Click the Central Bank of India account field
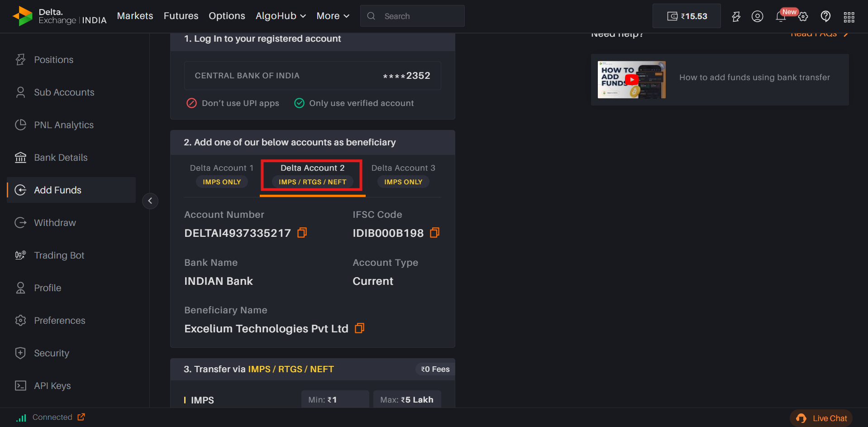This screenshot has width=868, height=427. click(312, 76)
